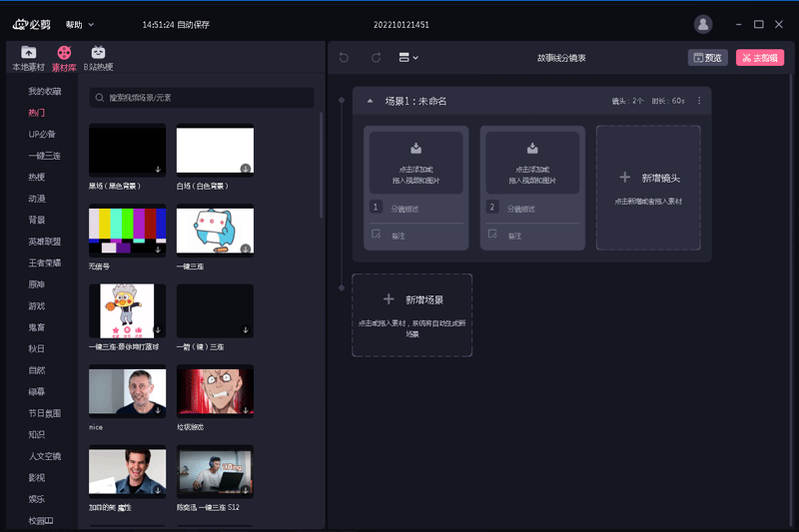Select the 影视 category
The width and height of the screenshot is (799, 532).
point(37,477)
